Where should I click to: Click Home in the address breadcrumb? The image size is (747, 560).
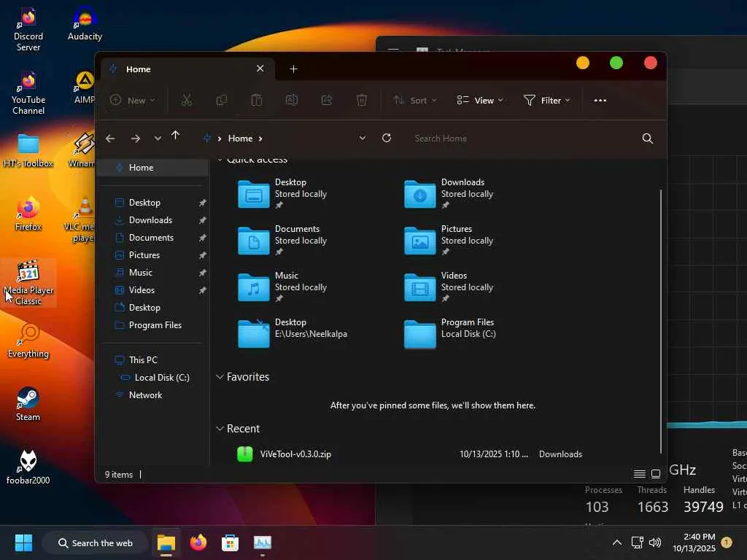240,138
